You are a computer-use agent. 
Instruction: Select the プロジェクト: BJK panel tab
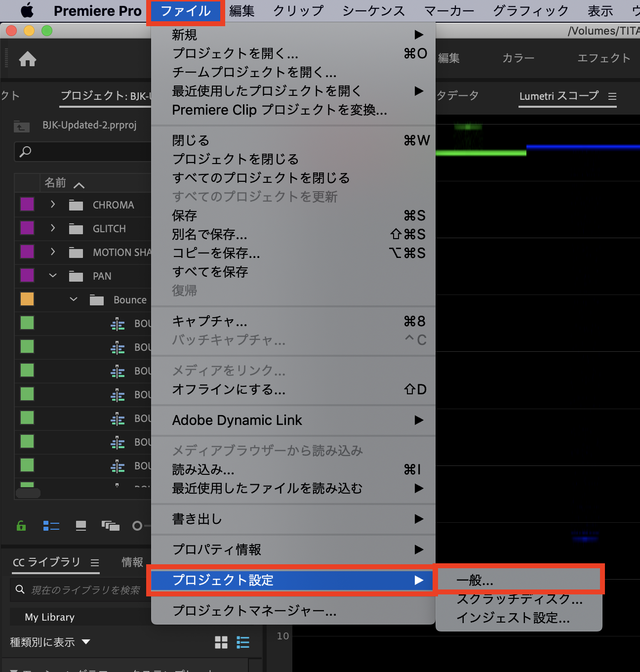[106, 96]
